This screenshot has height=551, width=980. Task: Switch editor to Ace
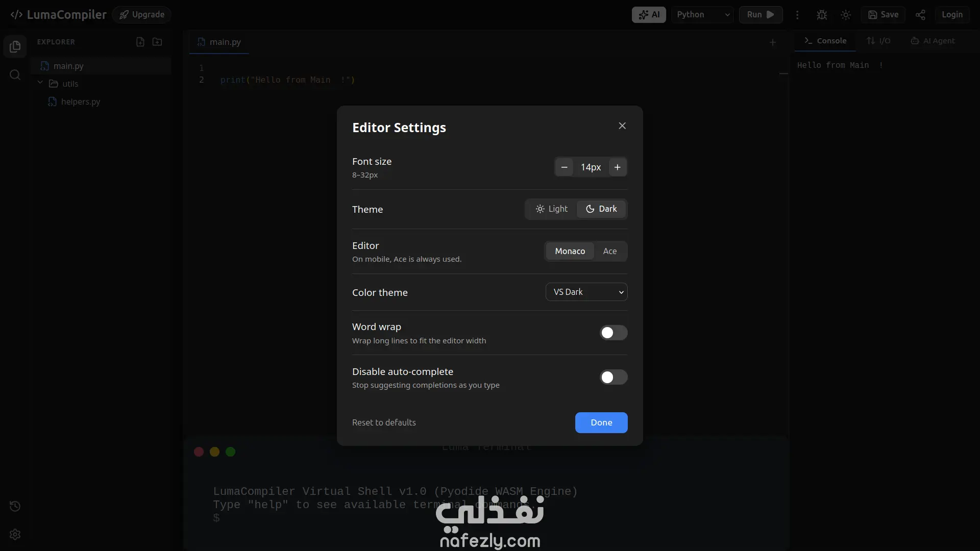609,251
